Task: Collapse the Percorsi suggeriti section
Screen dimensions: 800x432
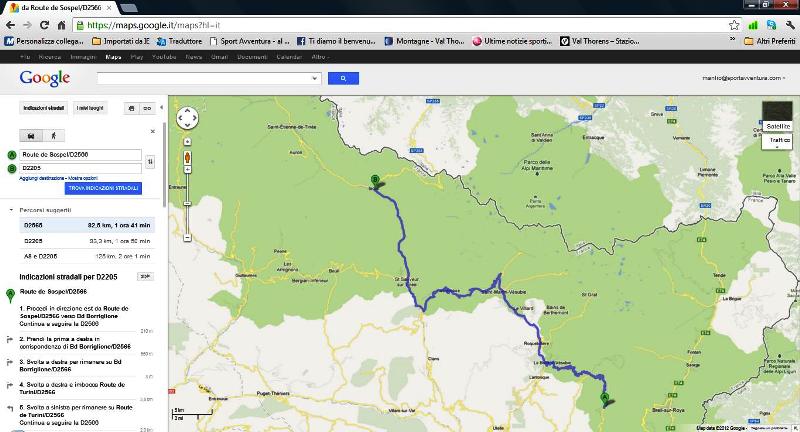Action: pos(11,211)
